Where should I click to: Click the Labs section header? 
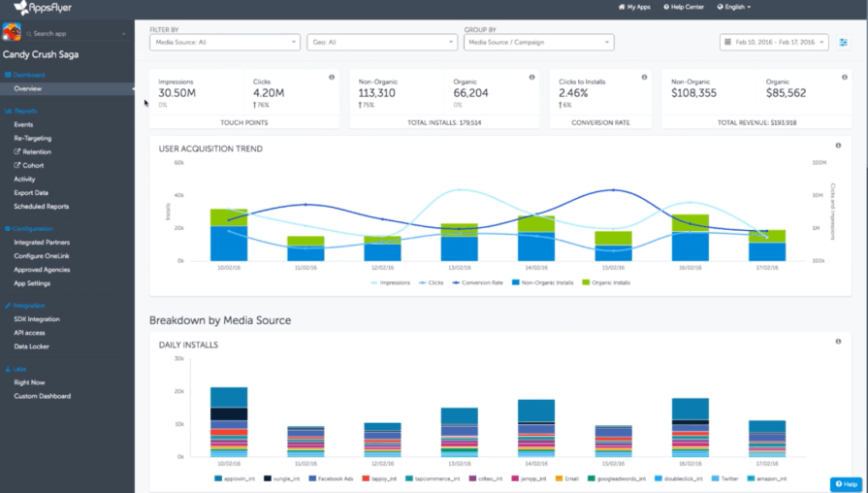[x=16, y=369]
